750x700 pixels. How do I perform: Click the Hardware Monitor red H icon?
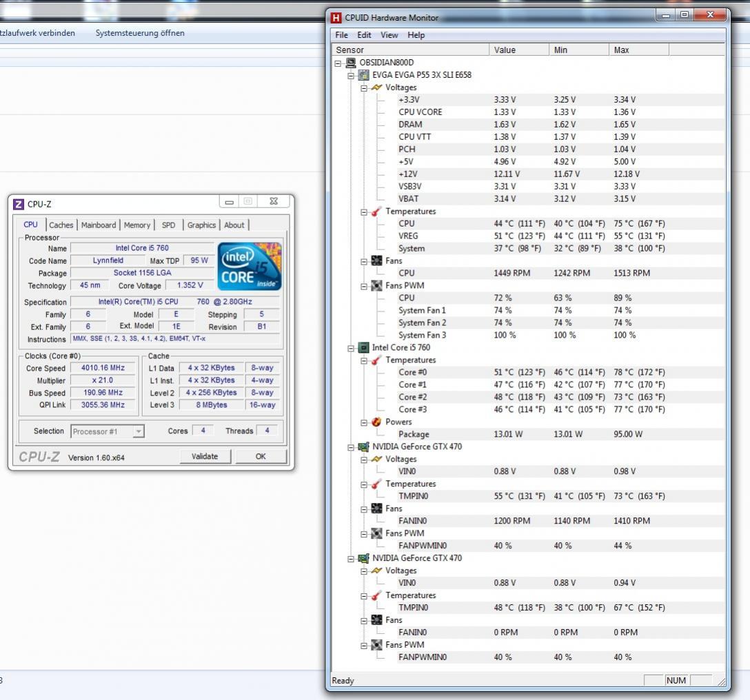[x=336, y=18]
